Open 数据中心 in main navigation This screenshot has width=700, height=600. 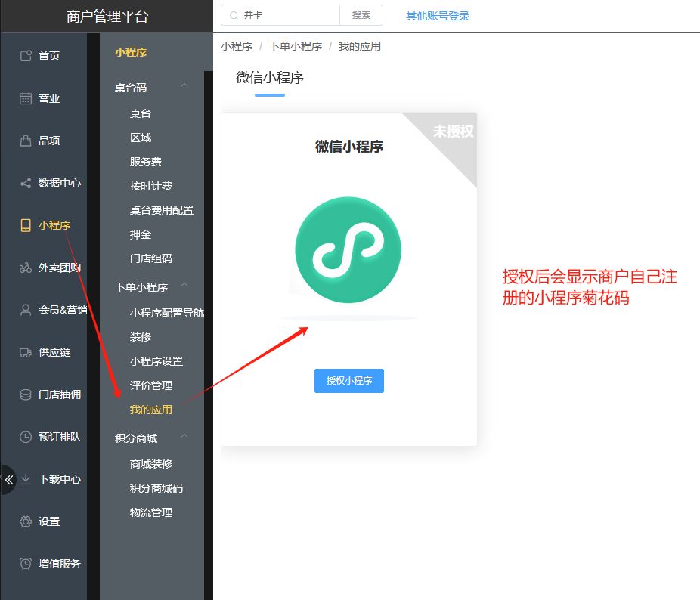60,183
